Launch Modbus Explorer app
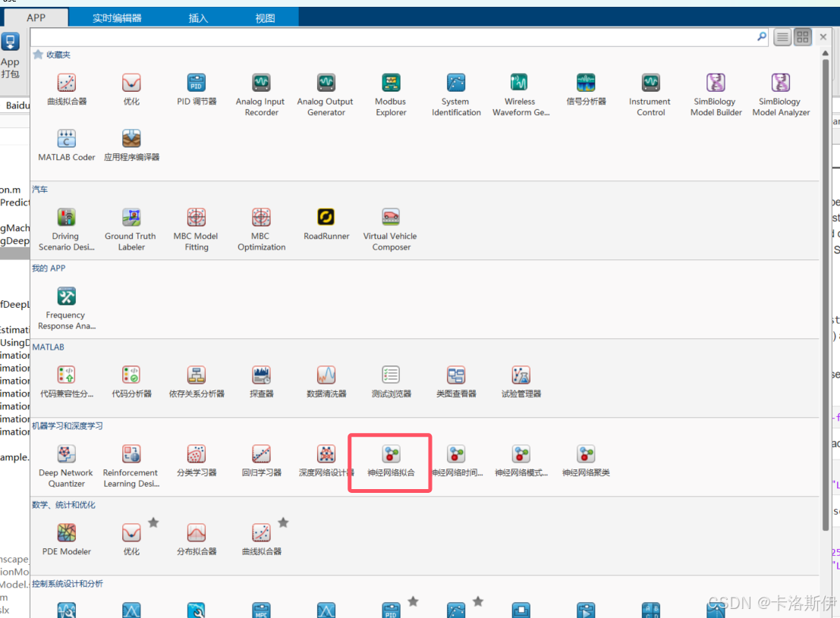Image resolution: width=840 pixels, height=618 pixels. 391,95
